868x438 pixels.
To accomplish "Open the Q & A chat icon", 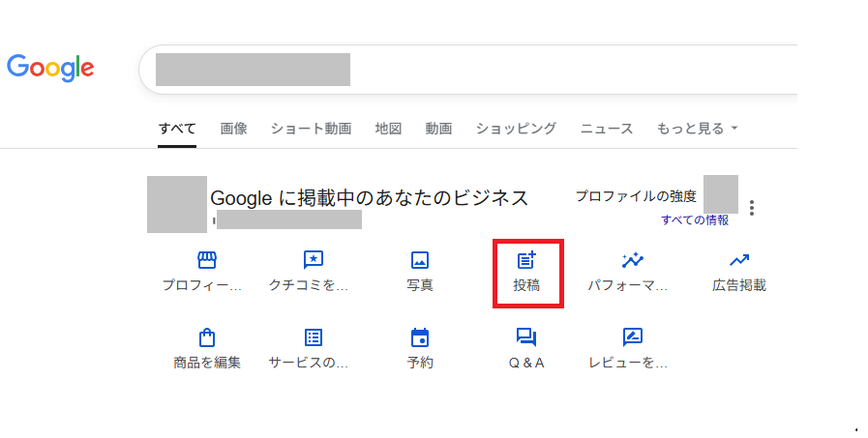I will pos(526,337).
